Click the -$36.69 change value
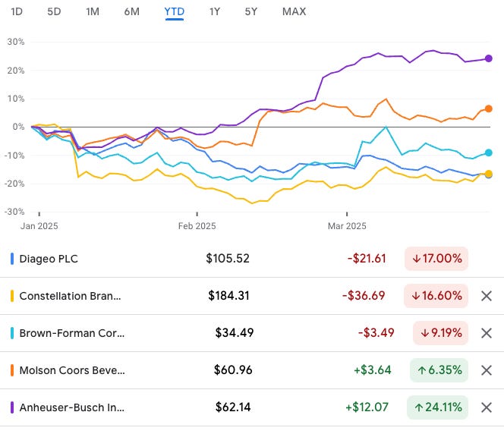The image size is (504, 434). point(364,296)
